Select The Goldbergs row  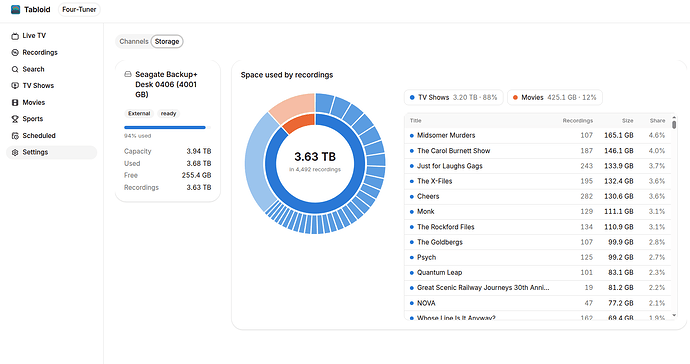538,242
